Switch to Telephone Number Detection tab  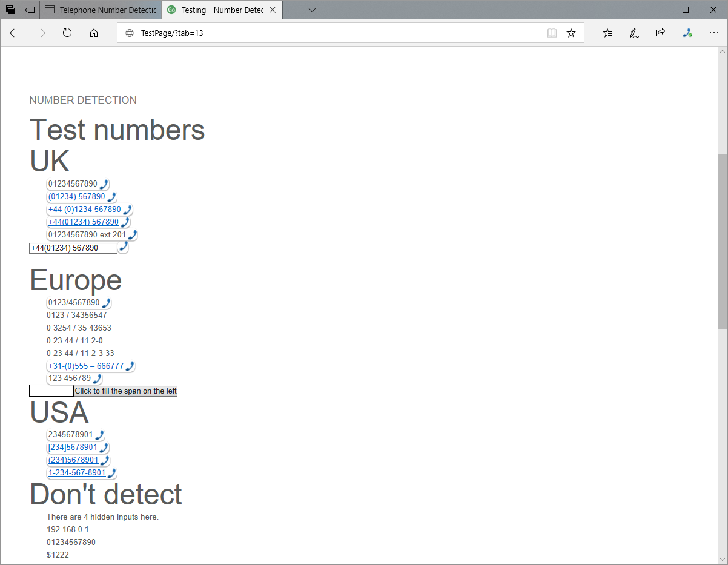[101, 10]
